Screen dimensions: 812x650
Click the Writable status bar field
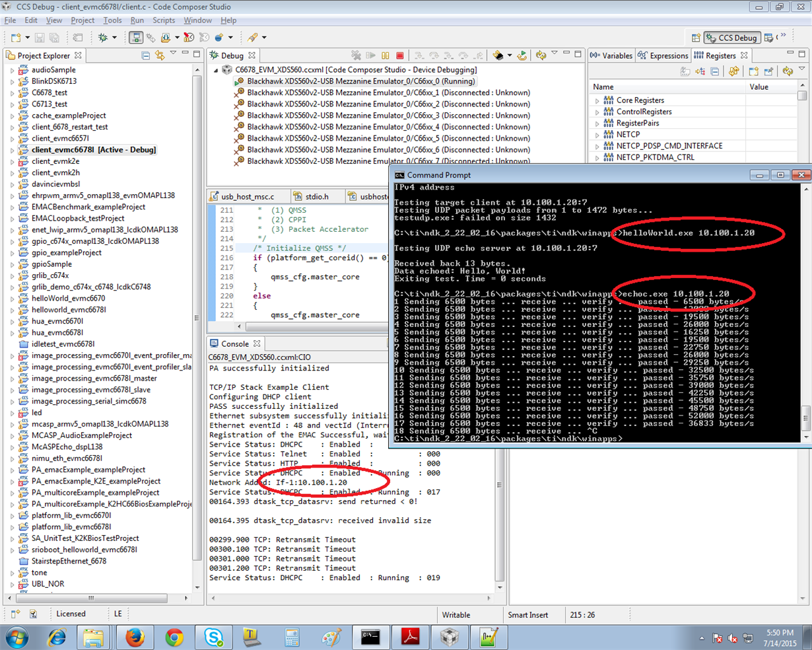[456, 614]
